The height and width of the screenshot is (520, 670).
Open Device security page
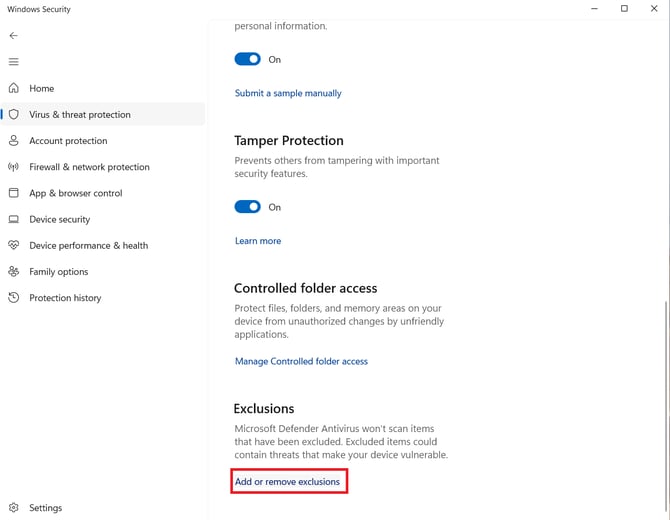(x=103, y=219)
